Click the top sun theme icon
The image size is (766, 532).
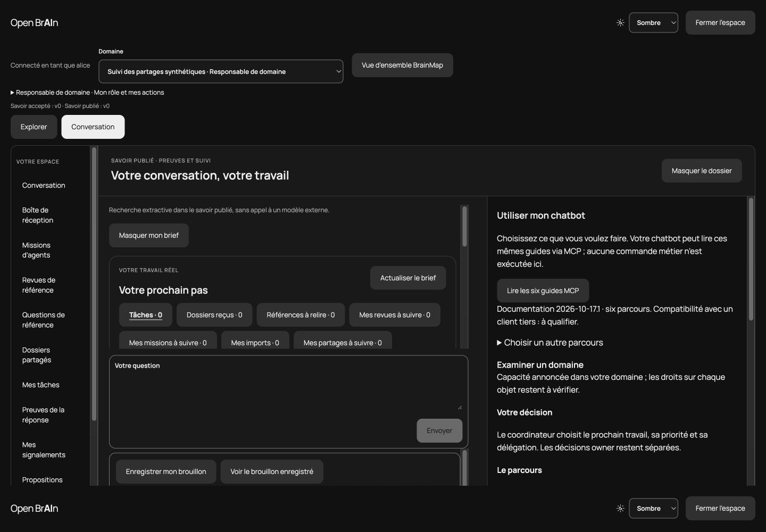click(x=620, y=23)
